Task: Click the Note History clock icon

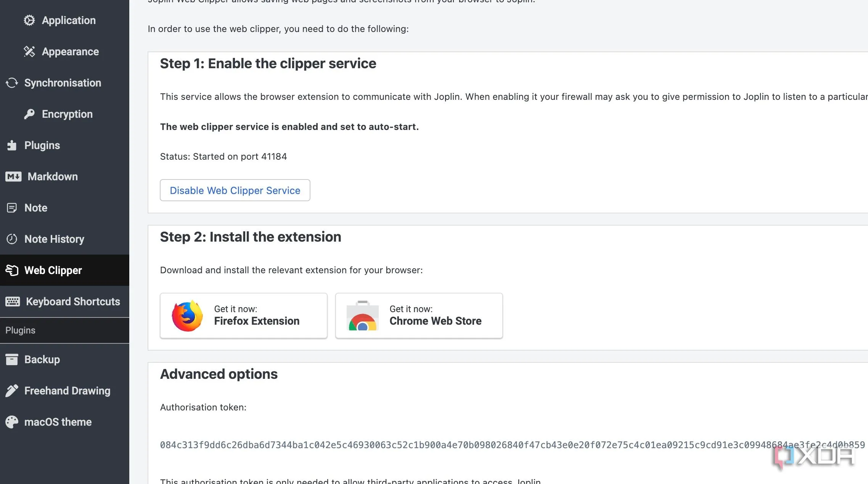Action: click(12, 239)
